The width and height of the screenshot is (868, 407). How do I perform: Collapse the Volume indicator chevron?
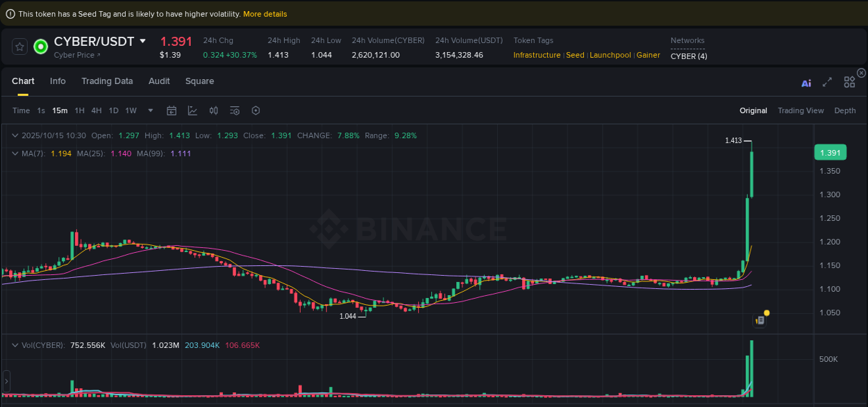point(15,344)
